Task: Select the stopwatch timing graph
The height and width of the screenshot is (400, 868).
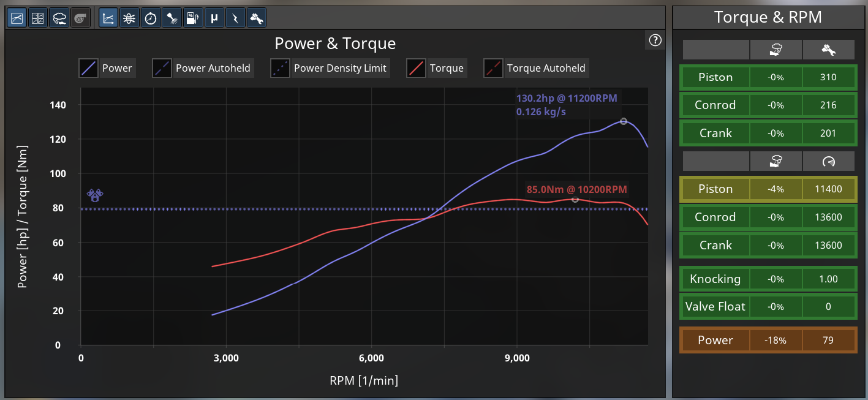Action: [x=150, y=18]
